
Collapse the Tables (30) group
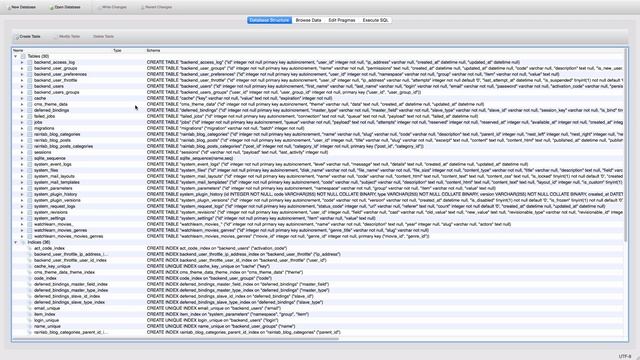tap(16, 56)
